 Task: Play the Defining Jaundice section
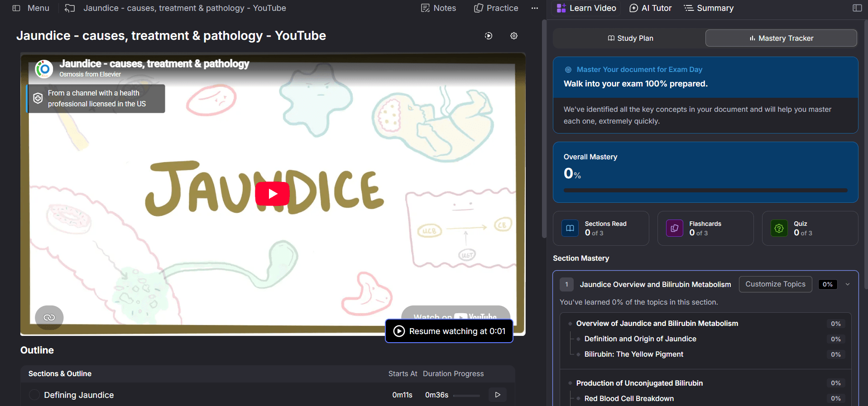pyautogui.click(x=498, y=395)
